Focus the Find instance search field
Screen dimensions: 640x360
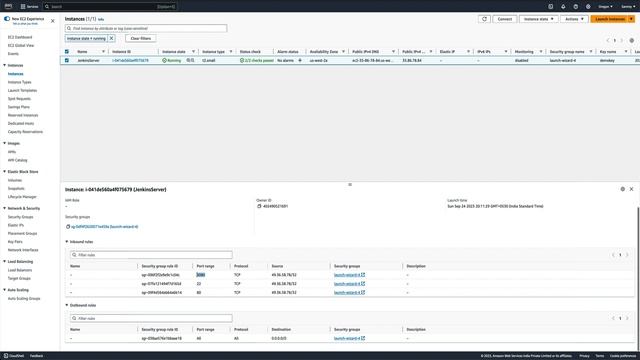(x=146, y=28)
